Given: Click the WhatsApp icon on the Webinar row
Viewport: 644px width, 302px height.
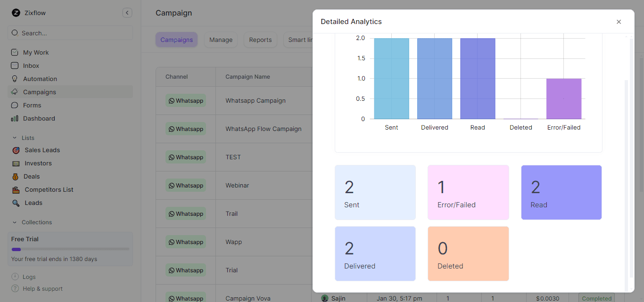Looking at the screenshot, I should point(172,185).
